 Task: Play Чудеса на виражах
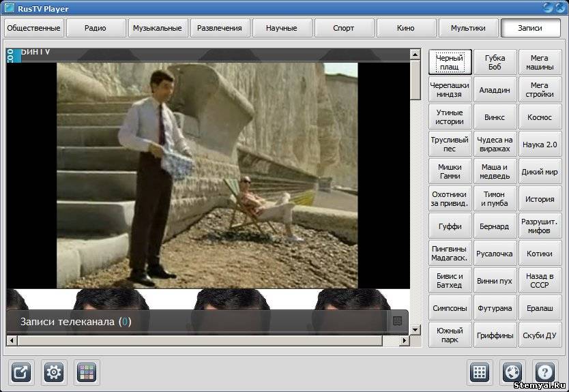click(x=495, y=145)
